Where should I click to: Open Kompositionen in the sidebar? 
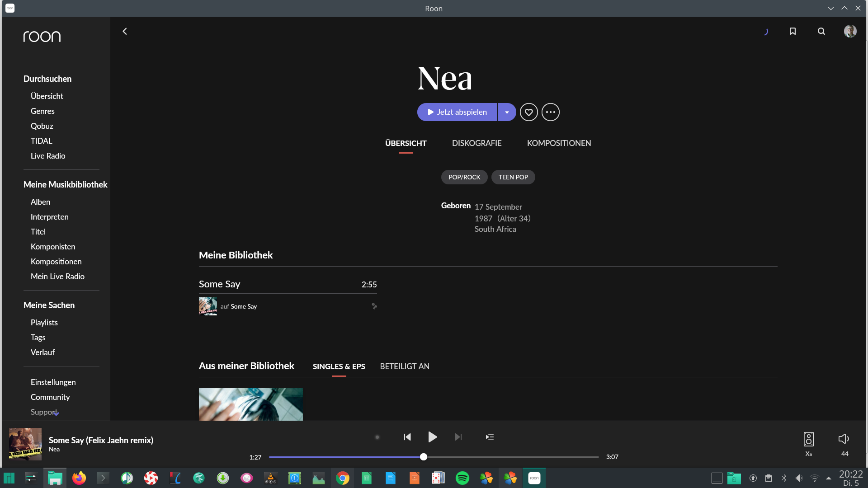[x=56, y=262]
